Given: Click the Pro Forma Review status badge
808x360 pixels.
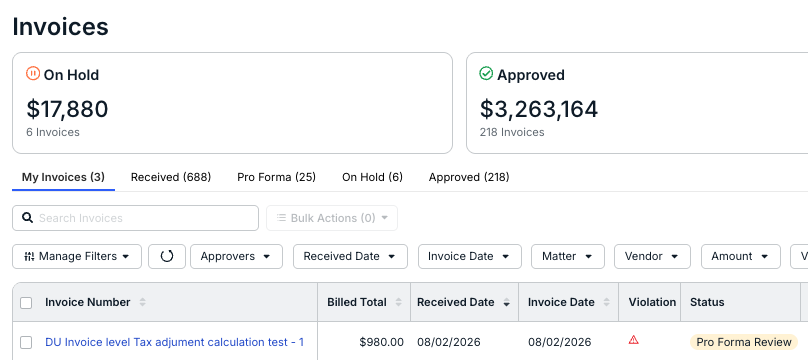Looking at the screenshot, I should click(x=744, y=342).
